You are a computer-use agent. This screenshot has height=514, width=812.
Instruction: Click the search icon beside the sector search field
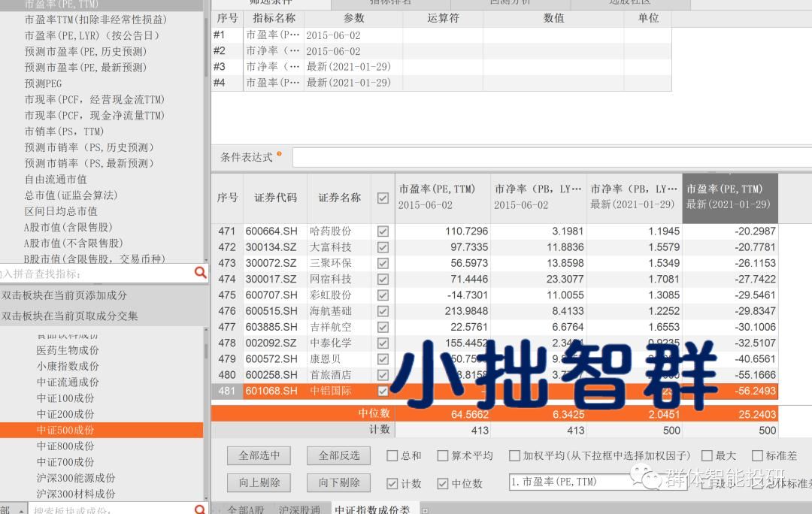[x=200, y=509]
